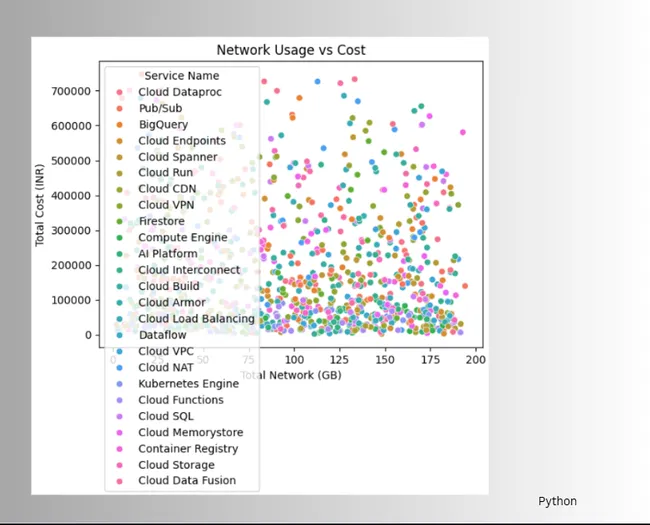650x525 pixels.
Task: Click y-axis tick label 400000
Action: point(71,195)
